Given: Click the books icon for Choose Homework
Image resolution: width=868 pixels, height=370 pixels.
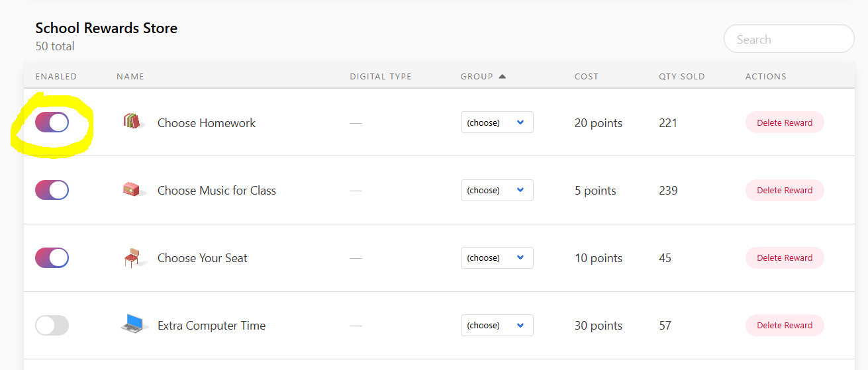Looking at the screenshot, I should [133, 122].
